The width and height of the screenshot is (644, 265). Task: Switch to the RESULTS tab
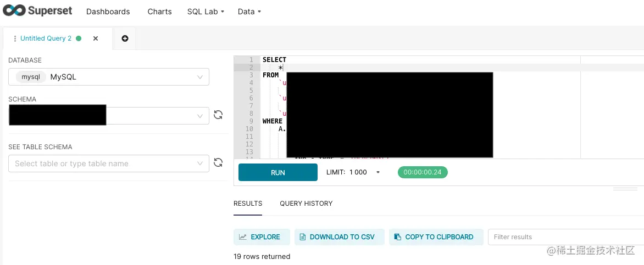point(248,204)
